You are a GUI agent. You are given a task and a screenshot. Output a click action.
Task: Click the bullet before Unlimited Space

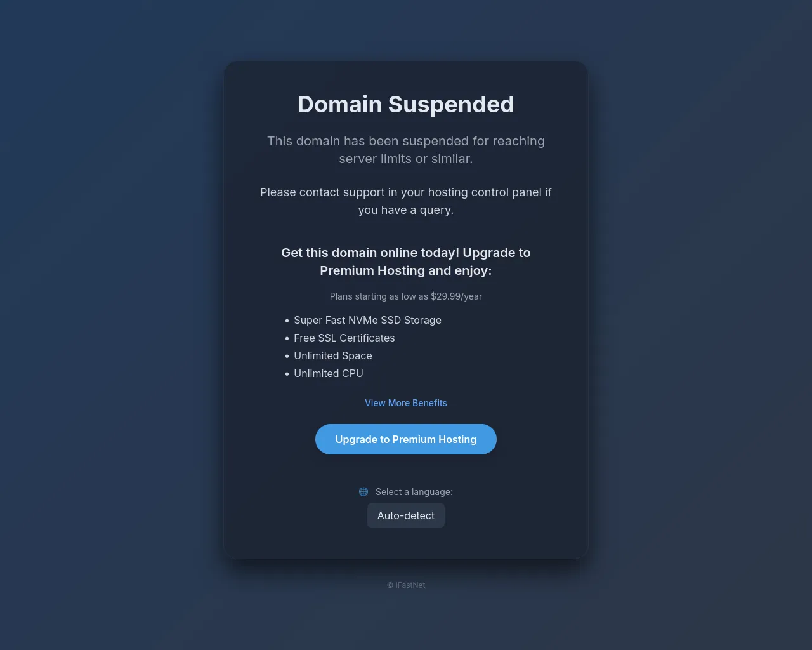click(x=287, y=356)
